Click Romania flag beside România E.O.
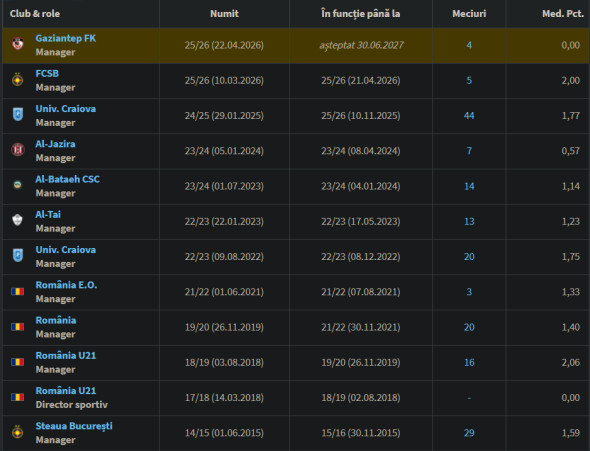 18,292
